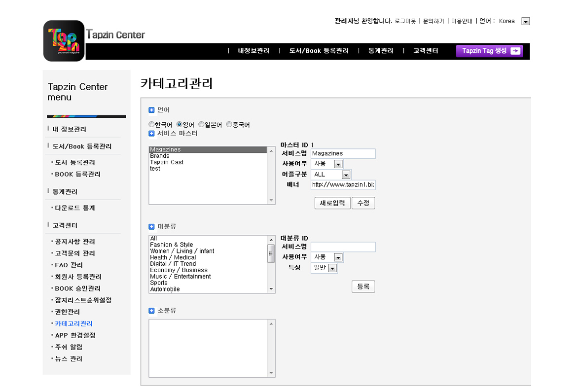Open FAQ 관리 in the sidebar

pos(69,265)
